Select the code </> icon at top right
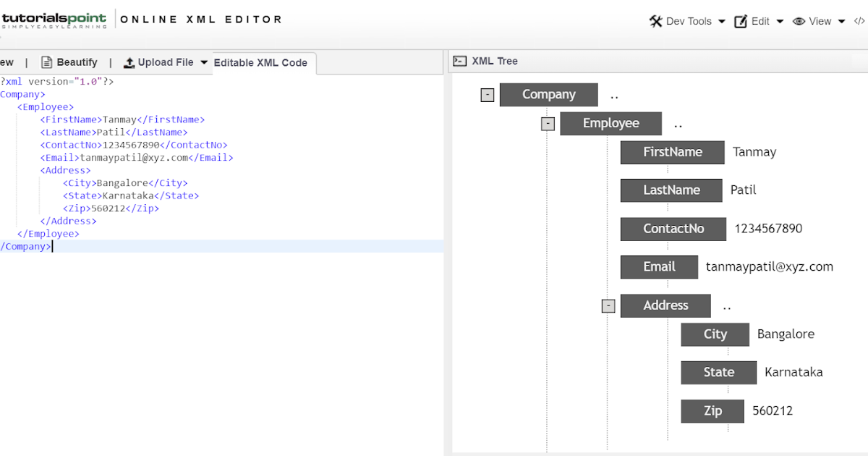The image size is (868, 456). (859, 21)
